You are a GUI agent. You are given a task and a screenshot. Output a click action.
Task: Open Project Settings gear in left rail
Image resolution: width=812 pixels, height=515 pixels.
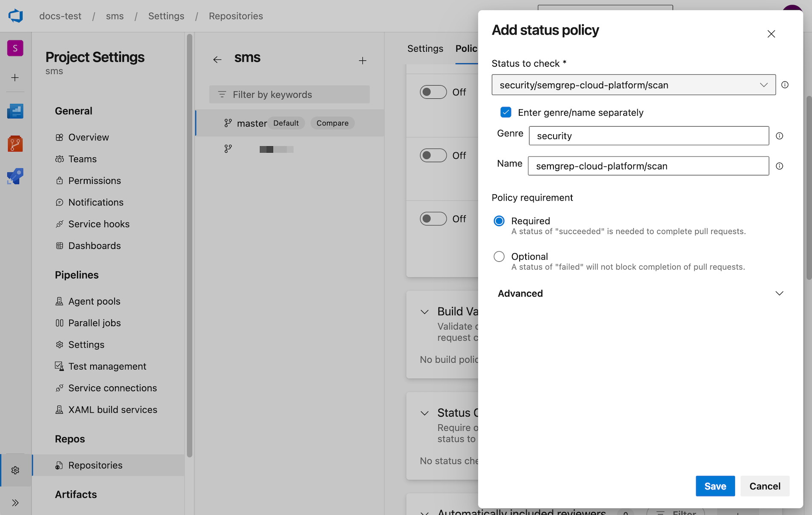pos(15,469)
